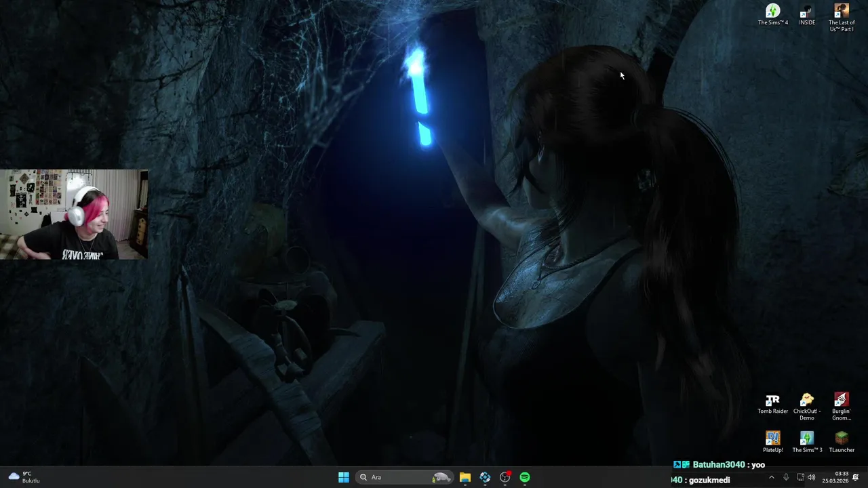Select the PlateUp! desktop icon
This screenshot has width=868, height=488.
(772, 442)
